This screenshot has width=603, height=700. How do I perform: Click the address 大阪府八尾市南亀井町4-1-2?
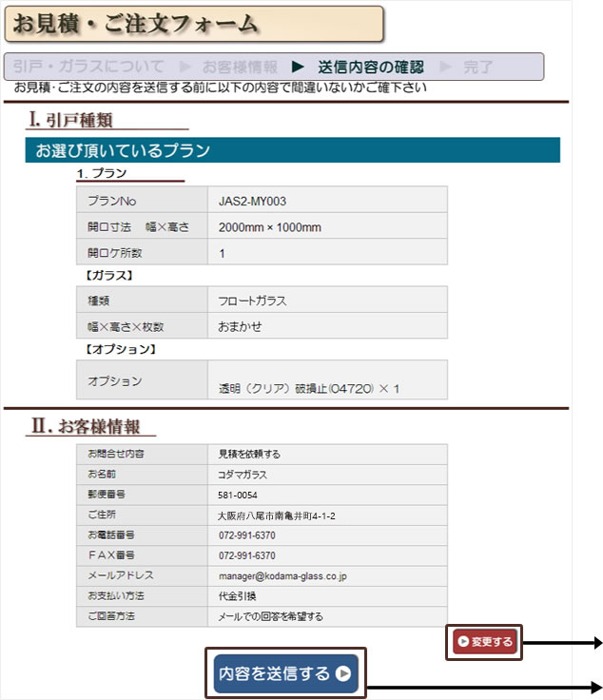276,515
